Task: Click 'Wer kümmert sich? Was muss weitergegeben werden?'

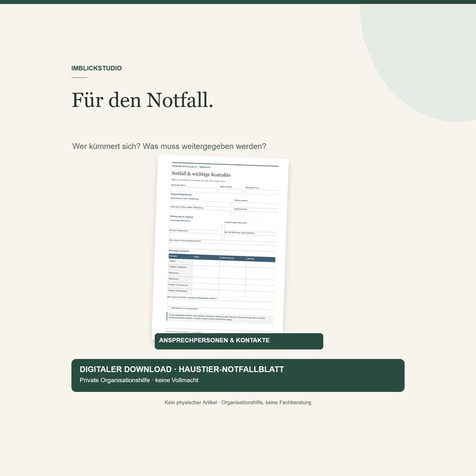Action: click(x=169, y=146)
